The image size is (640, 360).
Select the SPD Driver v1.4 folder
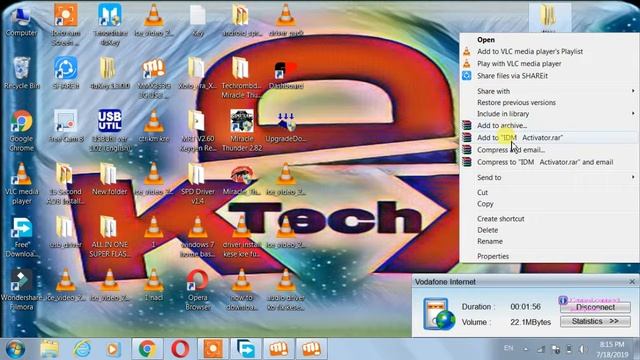pyautogui.click(x=198, y=184)
